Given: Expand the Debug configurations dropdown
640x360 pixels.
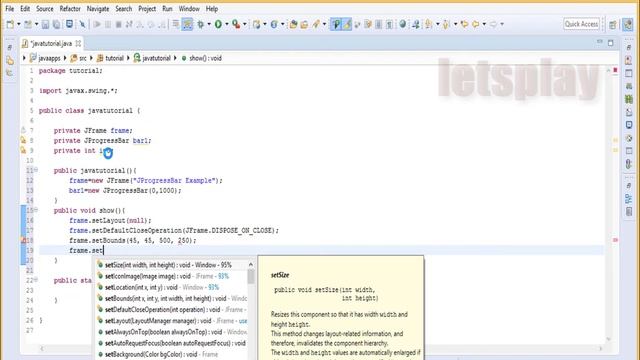Looking at the screenshot, I should (x=209, y=24).
